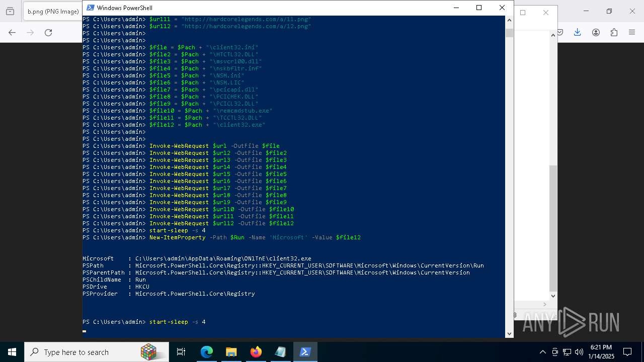Open the Firefox sidebar toggle icon

coord(10,11)
